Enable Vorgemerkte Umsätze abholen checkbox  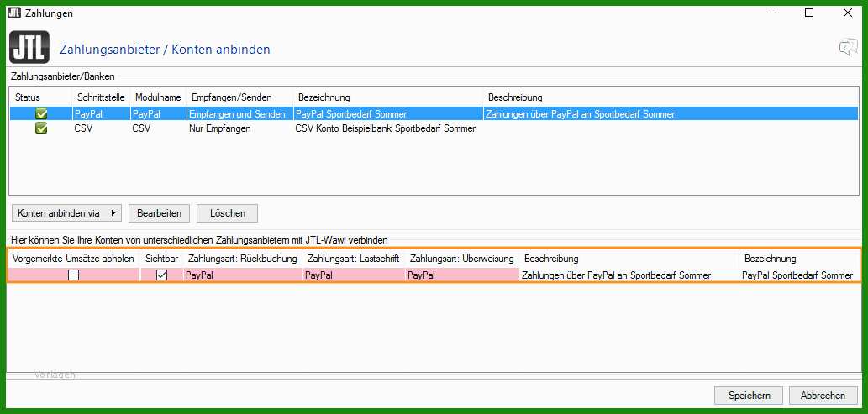(x=73, y=275)
